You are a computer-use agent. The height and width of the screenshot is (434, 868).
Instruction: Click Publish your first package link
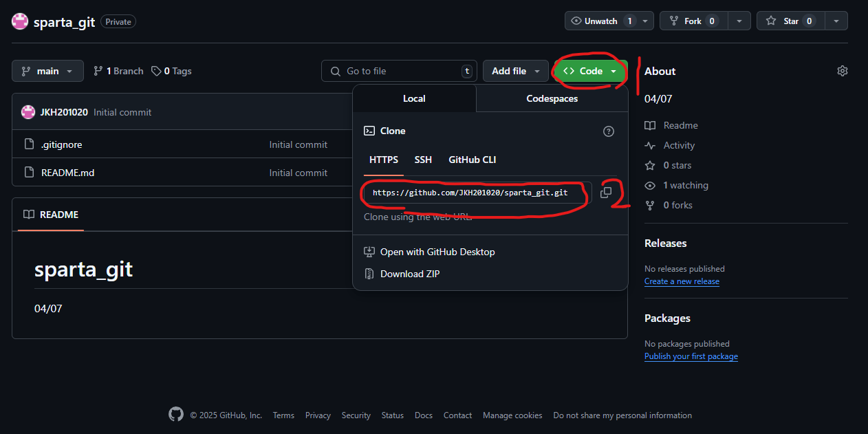(x=691, y=356)
